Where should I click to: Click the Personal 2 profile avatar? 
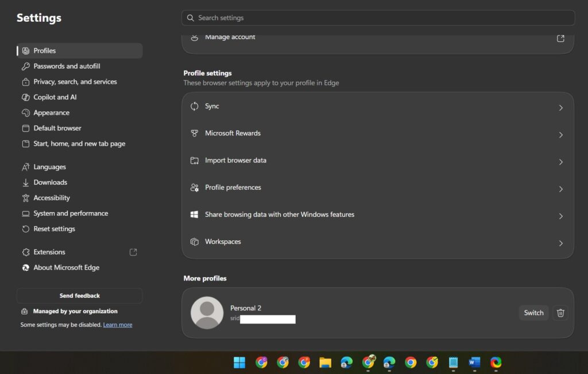point(207,313)
